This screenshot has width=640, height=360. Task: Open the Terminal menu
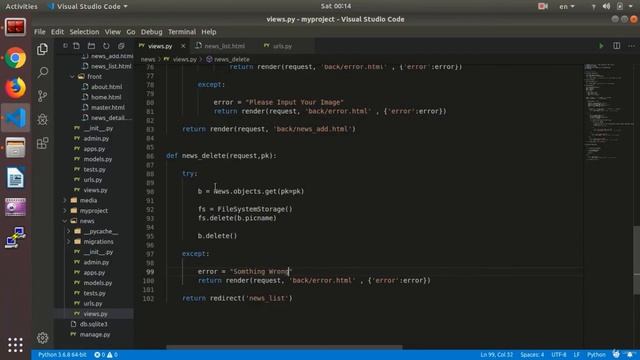point(182,32)
